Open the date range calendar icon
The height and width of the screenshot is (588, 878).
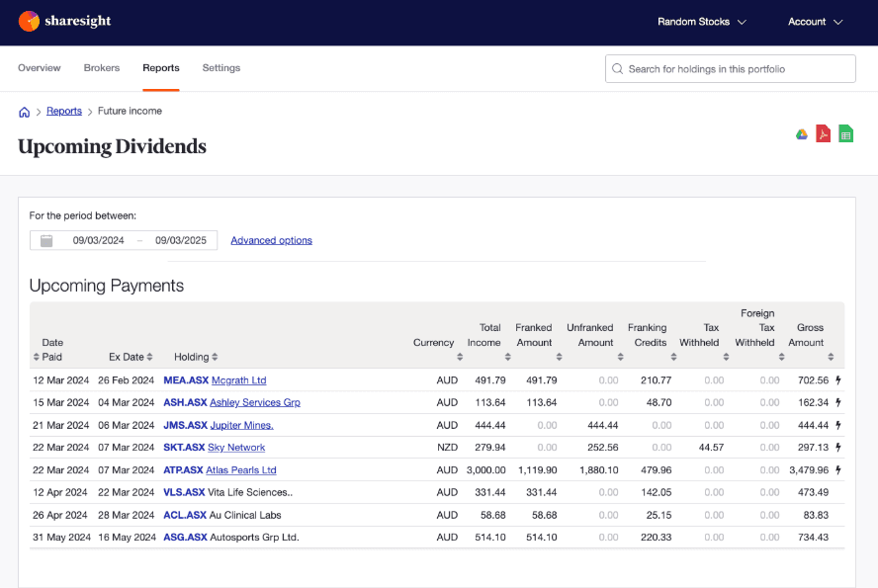click(x=46, y=240)
